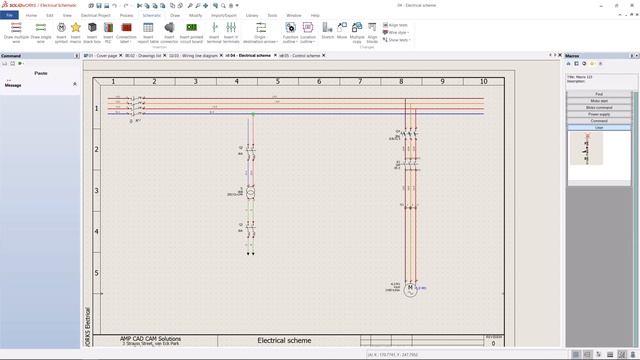640x360 pixels.
Task: Click the Align blocks tool
Action: (372, 33)
